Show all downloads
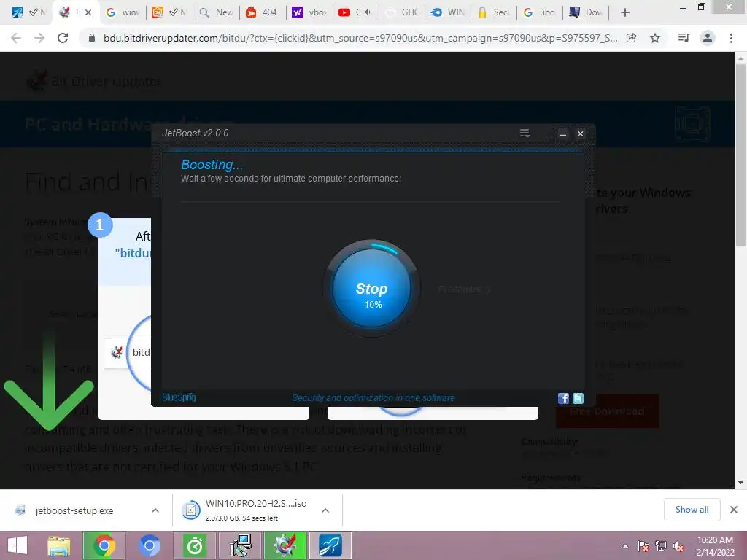The image size is (747, 560). click(x=692, y=510)
